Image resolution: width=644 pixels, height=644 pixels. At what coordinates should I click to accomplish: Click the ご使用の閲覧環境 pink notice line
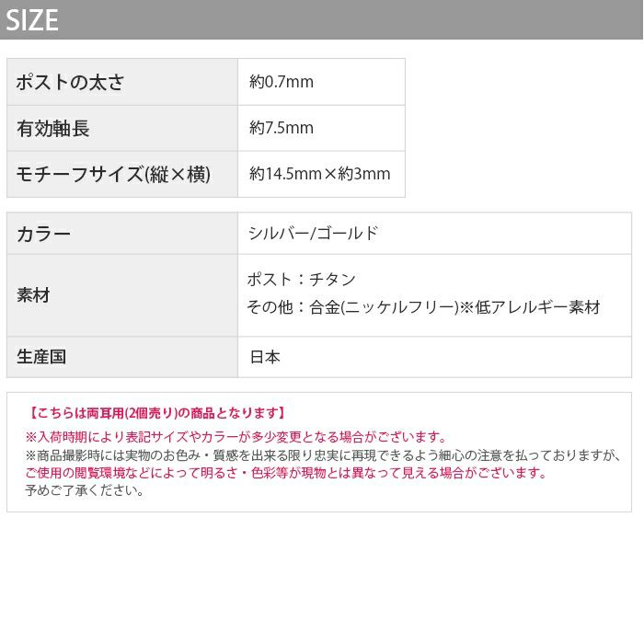tap(286, 473)
